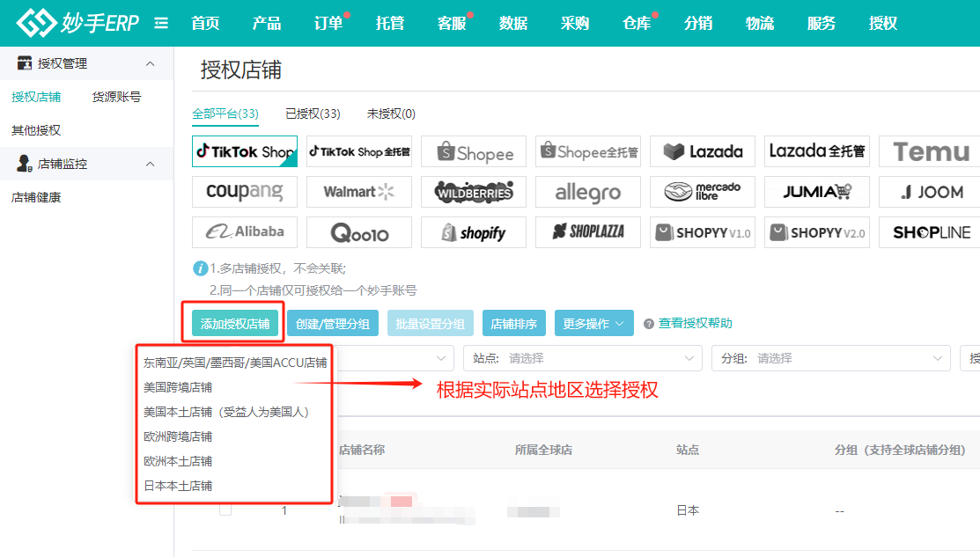Switch to the 已授权(33) tab
Screen dimensions: 980x557
[313, 114]
